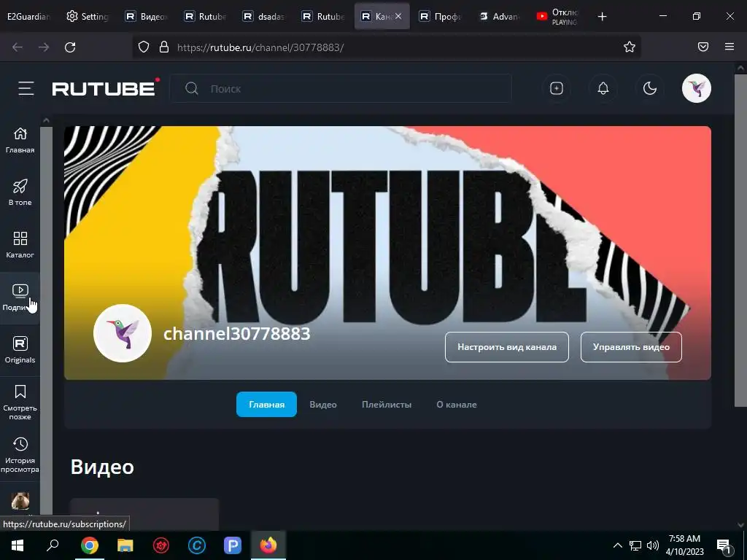The width and height of the screenshot is (747, 560).
Task: Click the tracking protection shield icon
Action: click(144, 47)
